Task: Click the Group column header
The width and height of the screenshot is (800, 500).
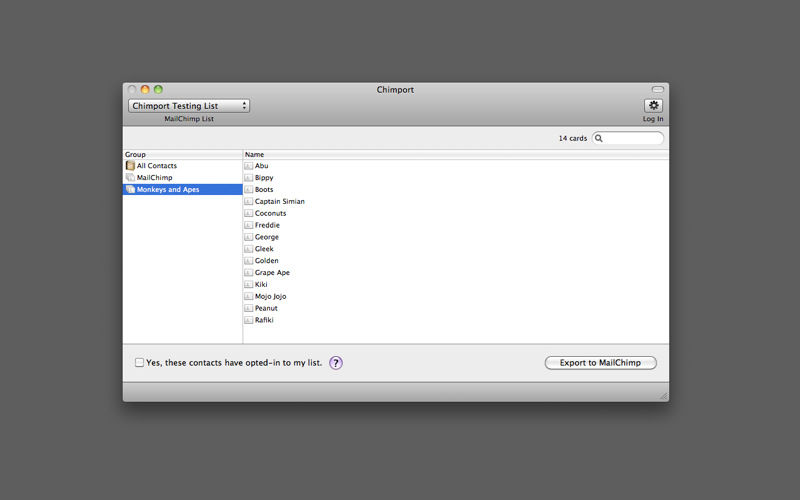Action: tap(183, 155)
